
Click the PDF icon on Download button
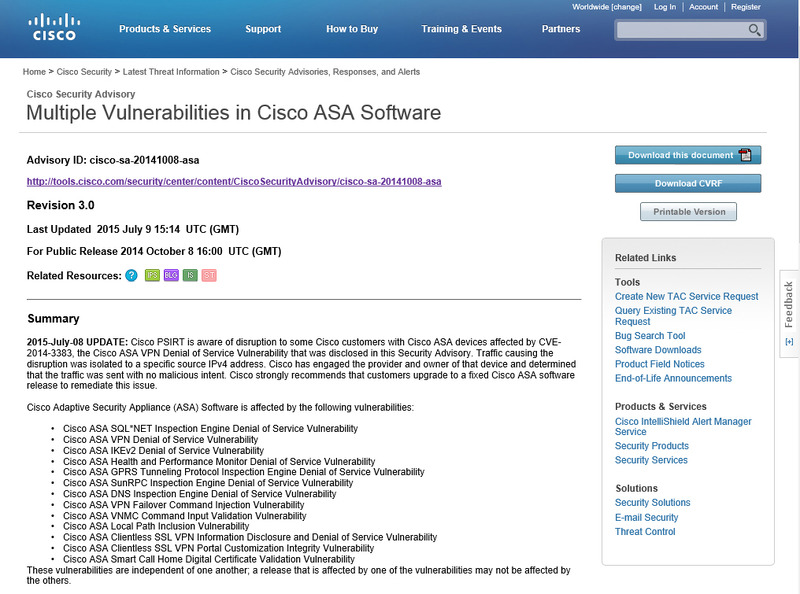744,155
